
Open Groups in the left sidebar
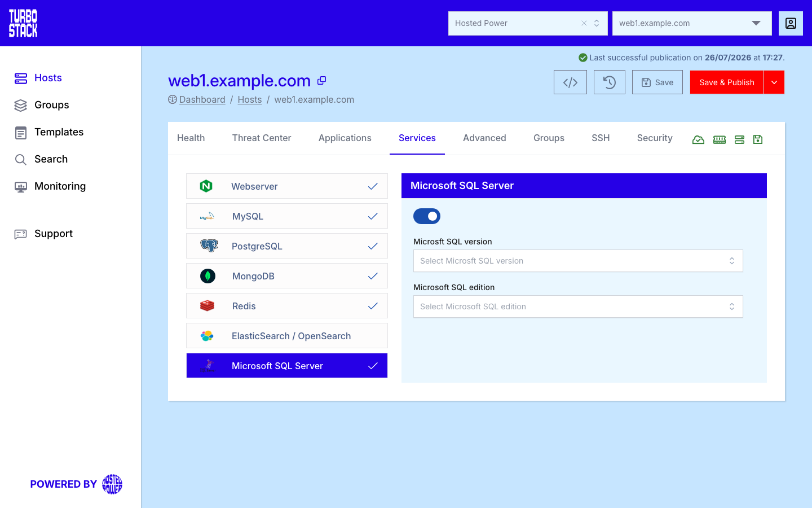click(x=42, y=105)
